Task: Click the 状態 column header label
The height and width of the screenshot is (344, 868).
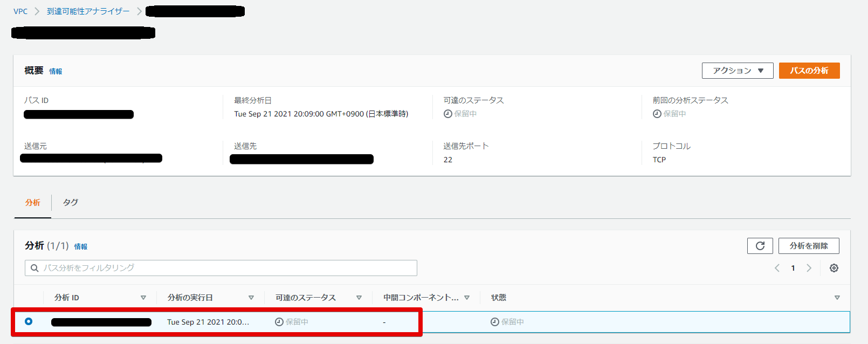Action: point(499,298)
